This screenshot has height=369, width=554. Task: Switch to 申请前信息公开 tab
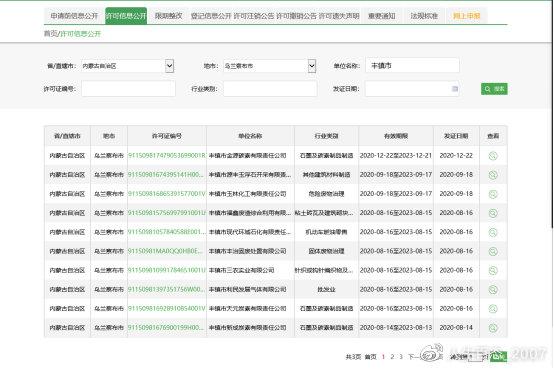click(74, 16)
